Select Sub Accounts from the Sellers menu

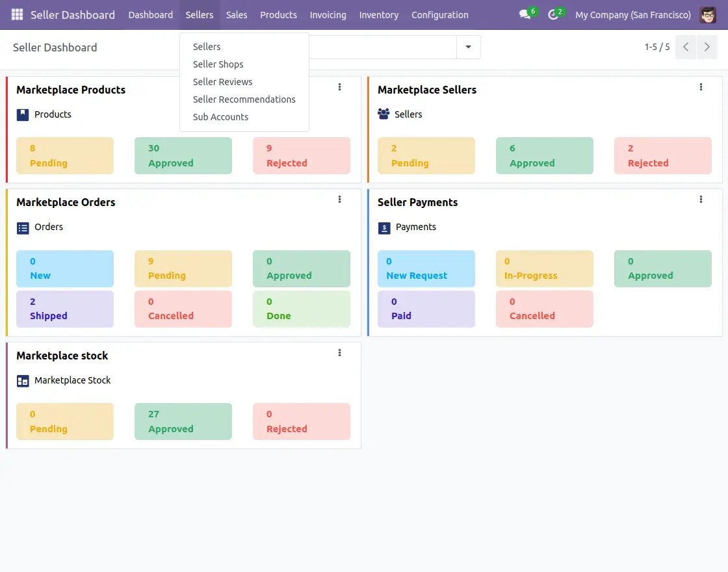[x=220, y=116]
